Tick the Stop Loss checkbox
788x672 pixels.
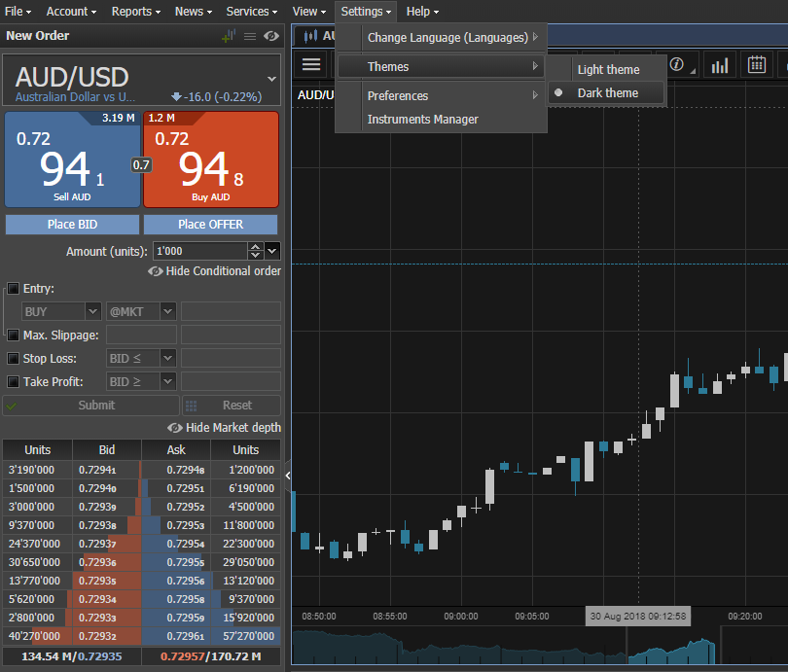click(x=13, y=359)
